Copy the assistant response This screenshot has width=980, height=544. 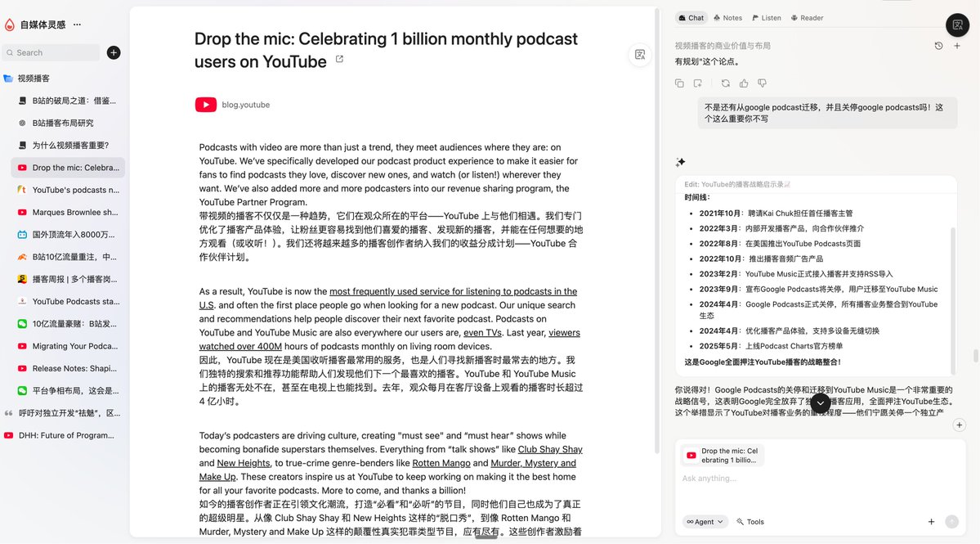679,83
